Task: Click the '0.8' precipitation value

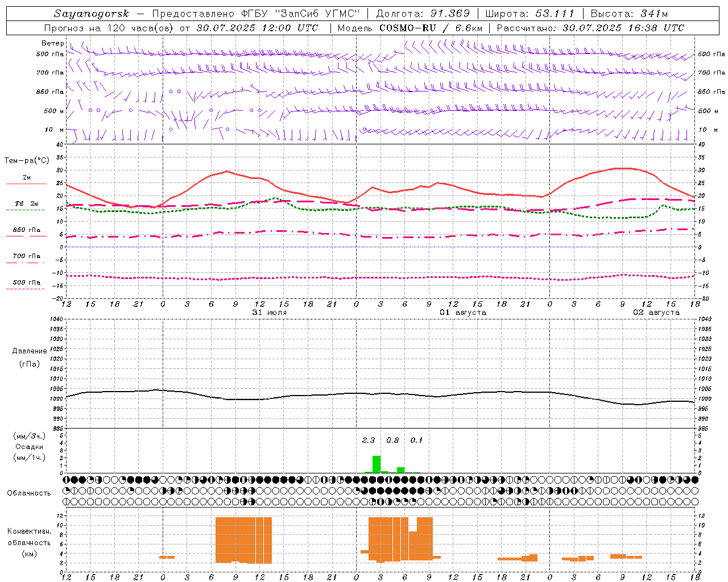Action: (392, 440)
